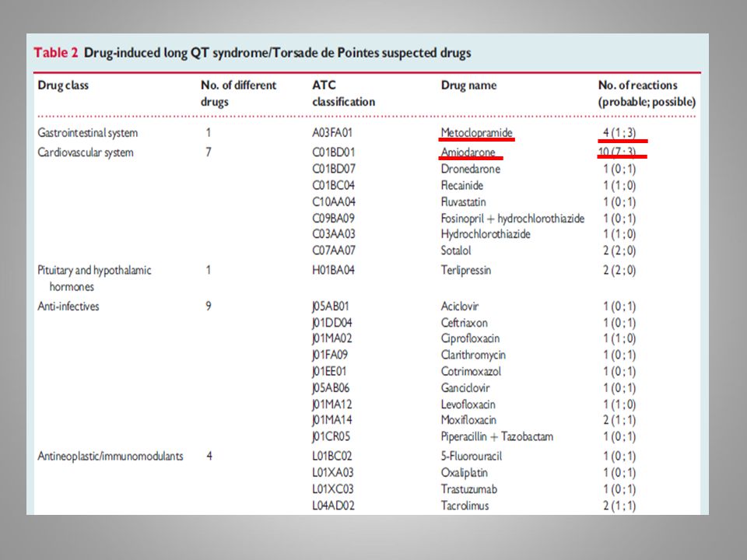Click ATC code 'L01XC03'

point(333,489)
